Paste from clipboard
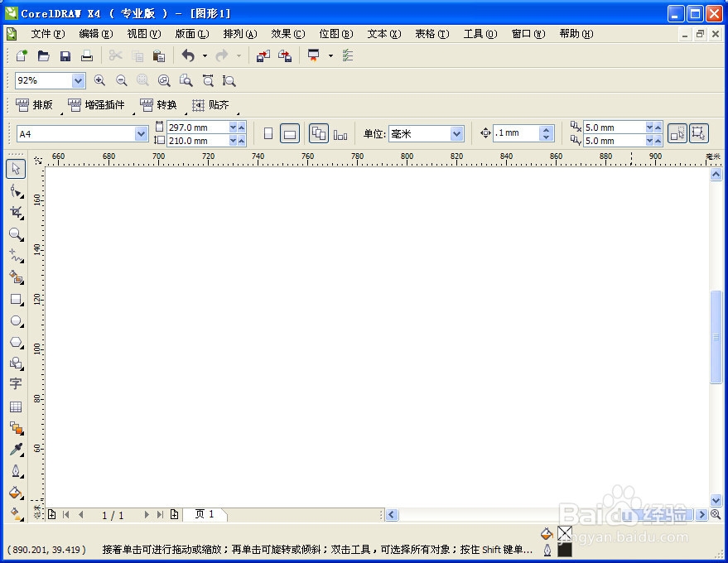Viewport: 728px width, 563px height. (x=159, y=56)
